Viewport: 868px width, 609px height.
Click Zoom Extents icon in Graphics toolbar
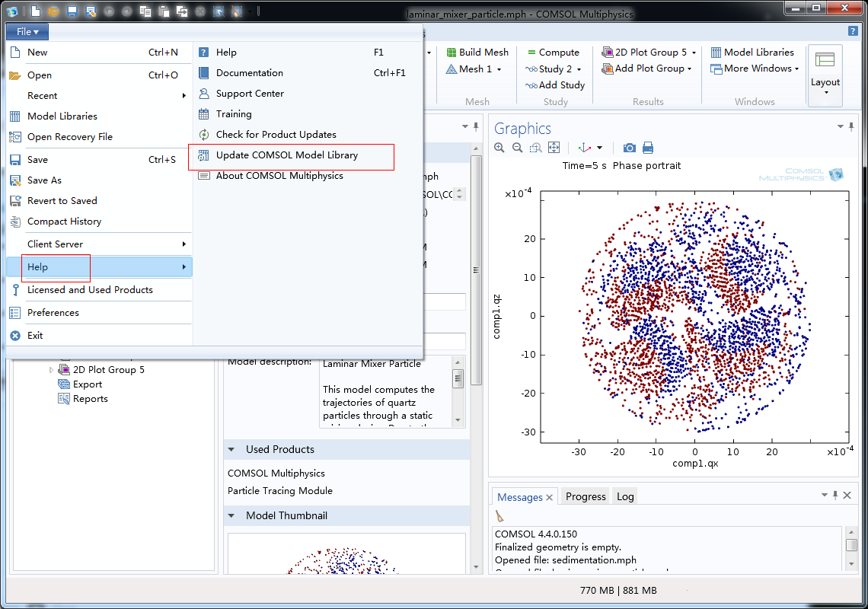click(x=554, y=148)
